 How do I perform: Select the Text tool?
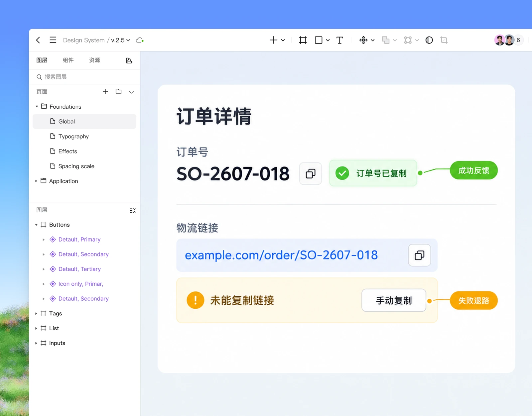pyautogui.click(x=339, y=40)
